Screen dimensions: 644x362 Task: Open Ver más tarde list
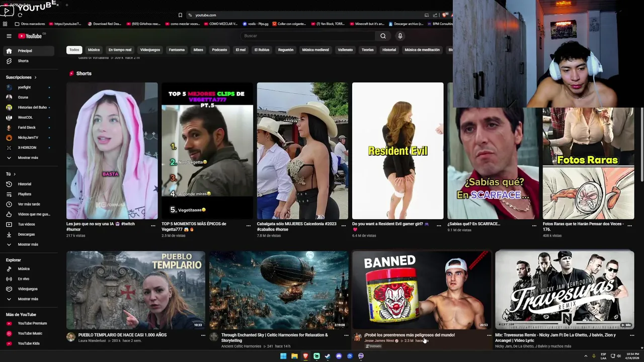28,204
